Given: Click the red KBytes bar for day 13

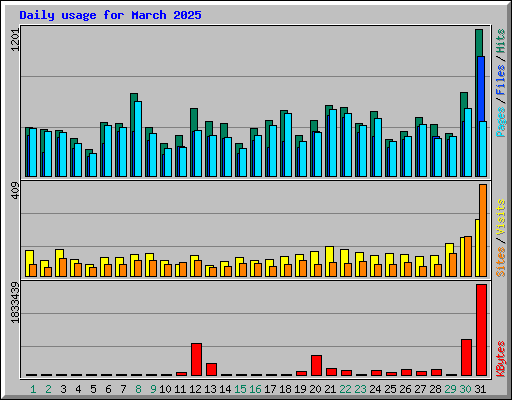Looking at the screenshot, I should [x=212, y=369].
